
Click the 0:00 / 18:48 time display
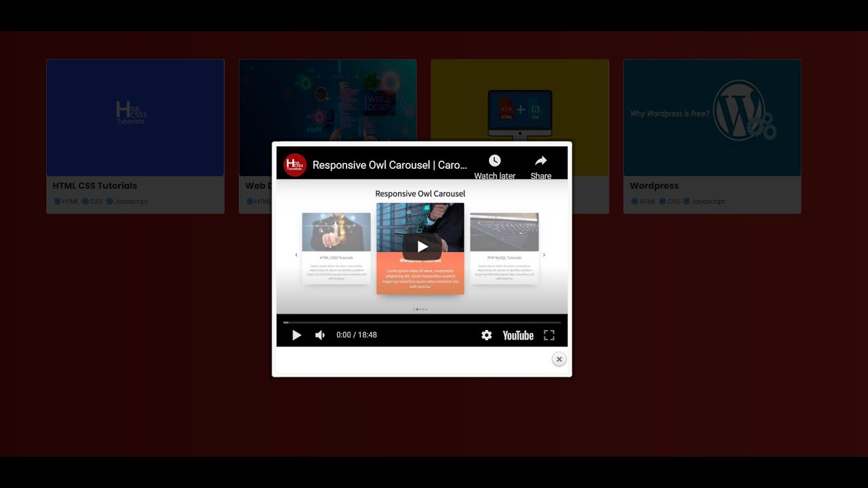357,335
